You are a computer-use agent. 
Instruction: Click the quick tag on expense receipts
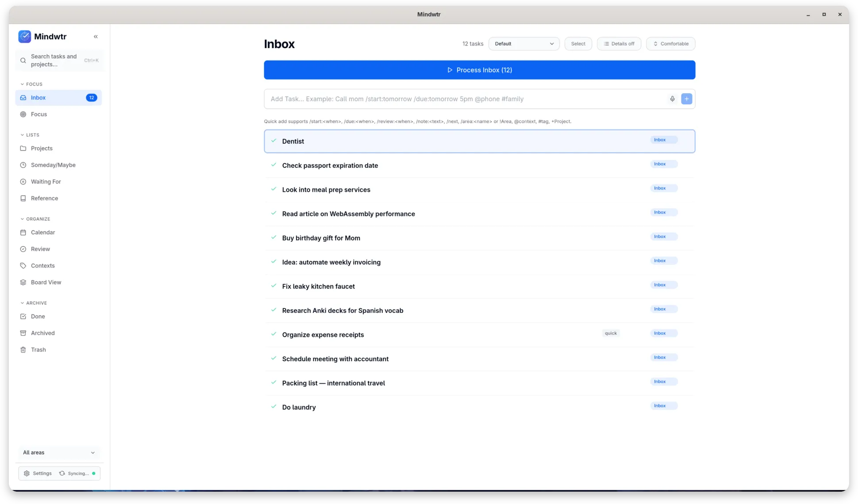point(611,333)
